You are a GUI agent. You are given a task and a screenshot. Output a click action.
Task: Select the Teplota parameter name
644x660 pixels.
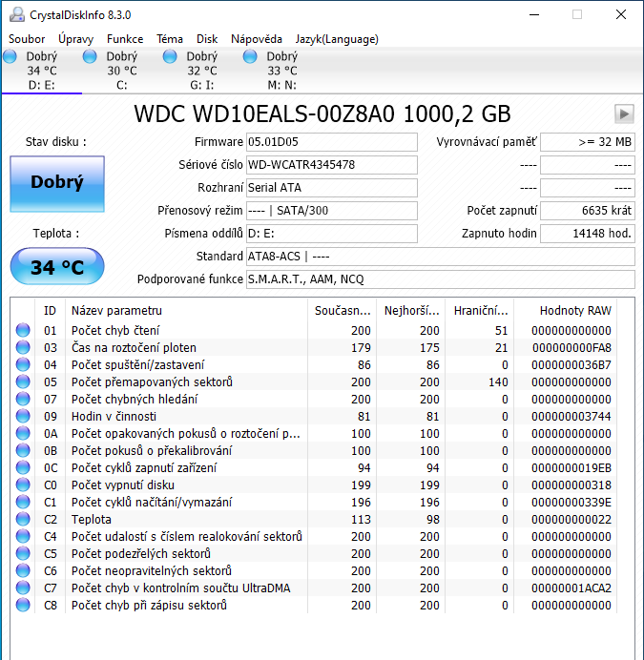[x=92, y=520]
